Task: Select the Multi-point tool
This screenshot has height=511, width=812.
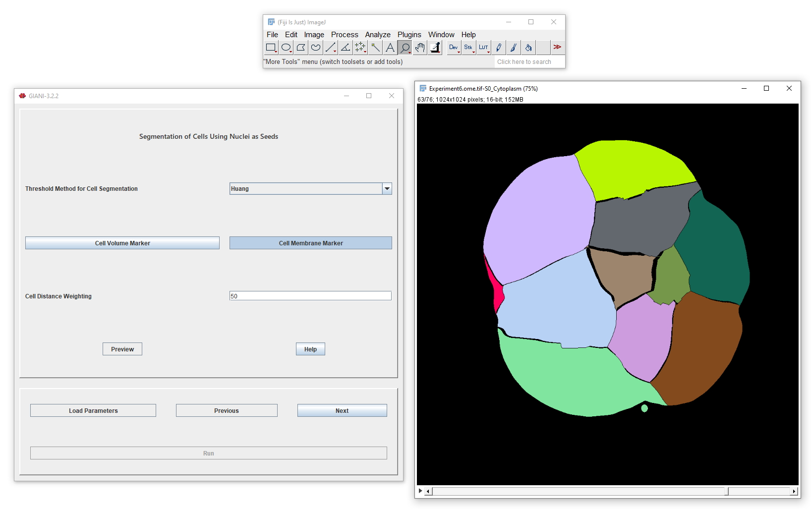Action: coord(360,48)
